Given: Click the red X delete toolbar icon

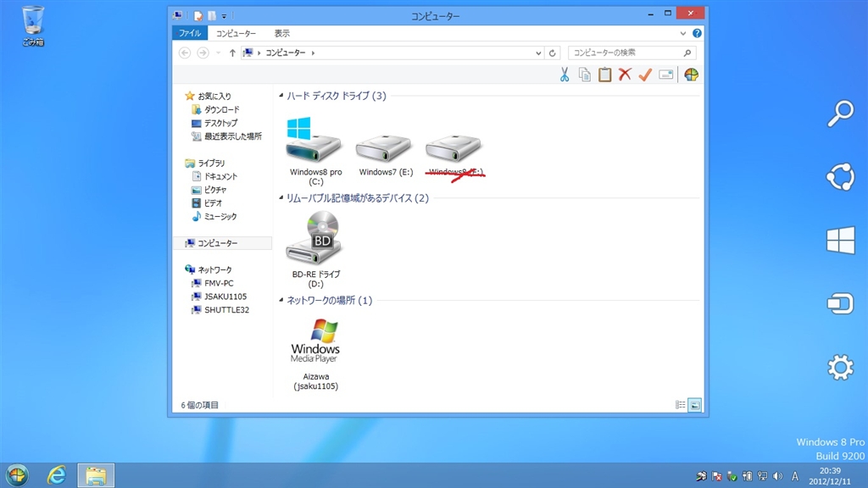Looking at the screenshot, I should pyautogui.click(x=625, y=75).
